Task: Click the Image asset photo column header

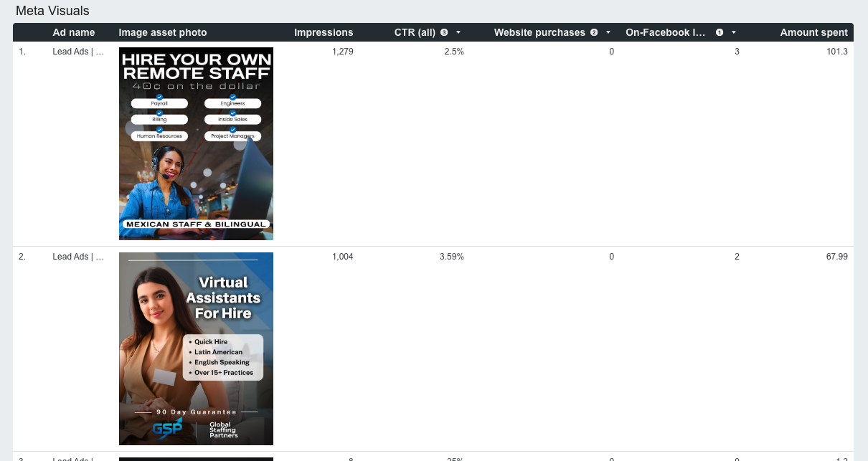Action: tap(163, 32)
